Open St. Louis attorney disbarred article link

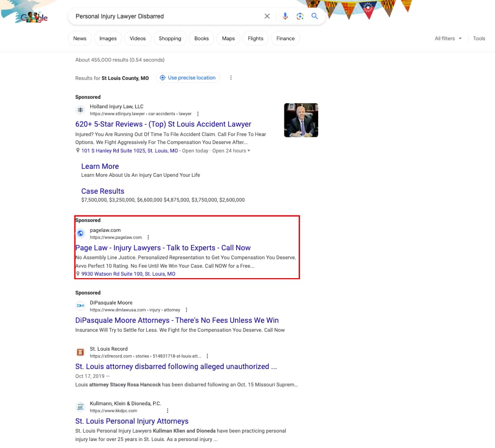[x=176, y=366]
